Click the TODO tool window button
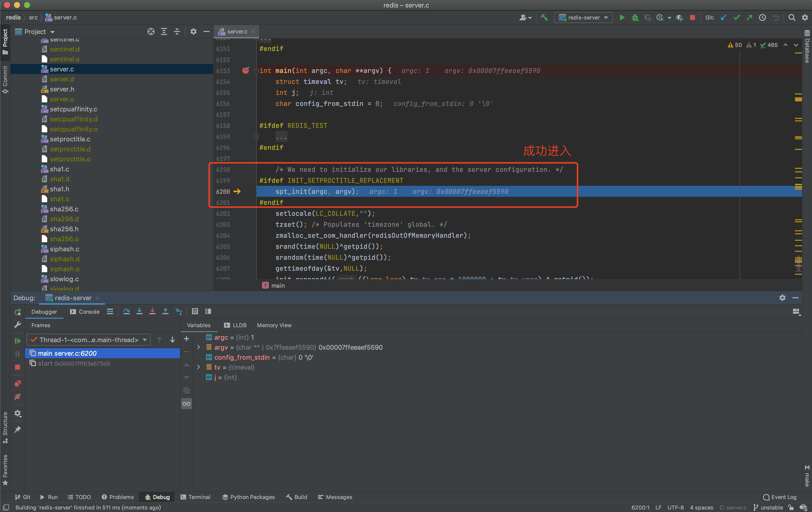Image resolution: width=812 pixels, height=512 pixels. tap(79, 497)
